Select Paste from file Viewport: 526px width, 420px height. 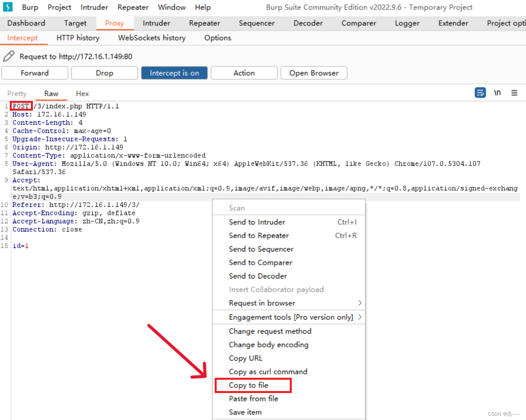pyautogui.click(x=289, y=398)
